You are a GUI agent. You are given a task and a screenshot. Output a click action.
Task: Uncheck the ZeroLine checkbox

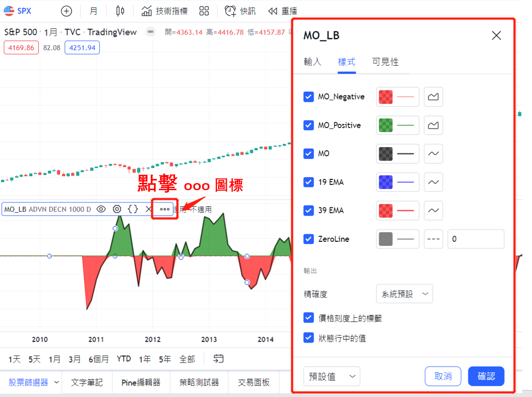(x=309, y=239)
